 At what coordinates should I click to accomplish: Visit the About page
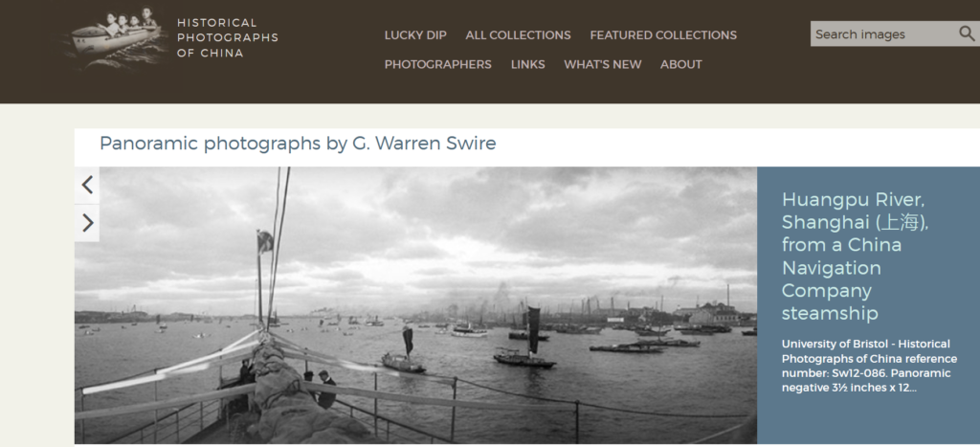[x=681, y=64]
